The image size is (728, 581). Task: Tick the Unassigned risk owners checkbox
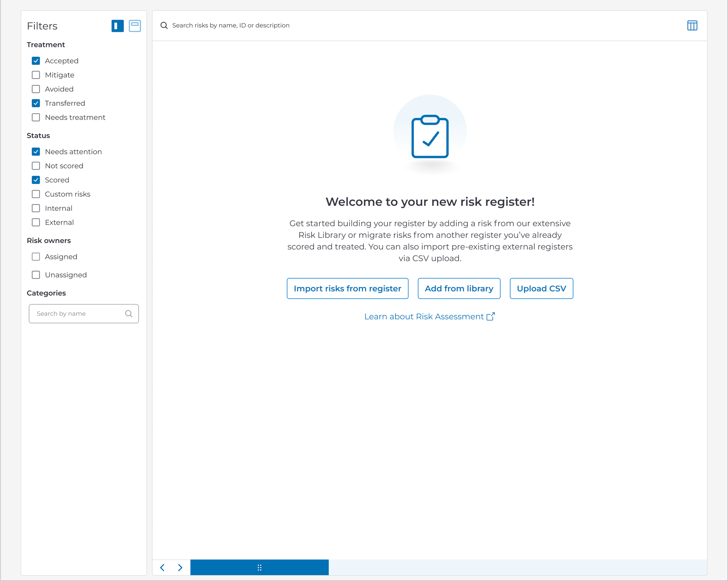coord(36,275)
